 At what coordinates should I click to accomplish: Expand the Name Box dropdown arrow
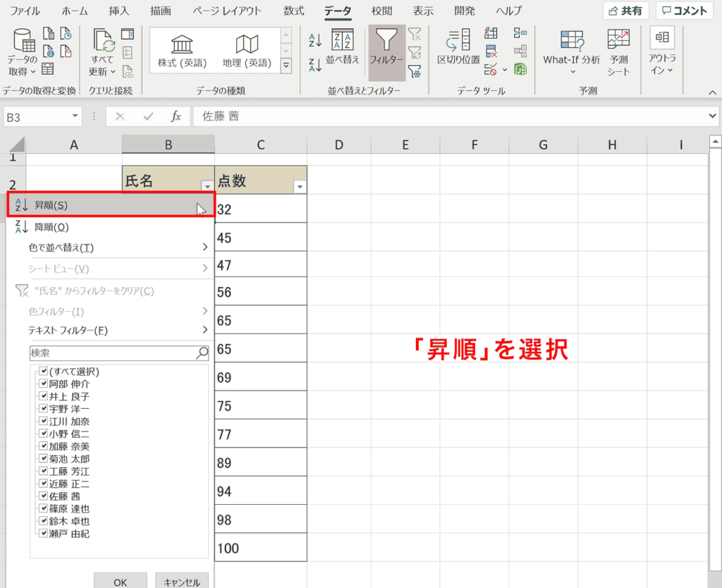tap(75, 116)
